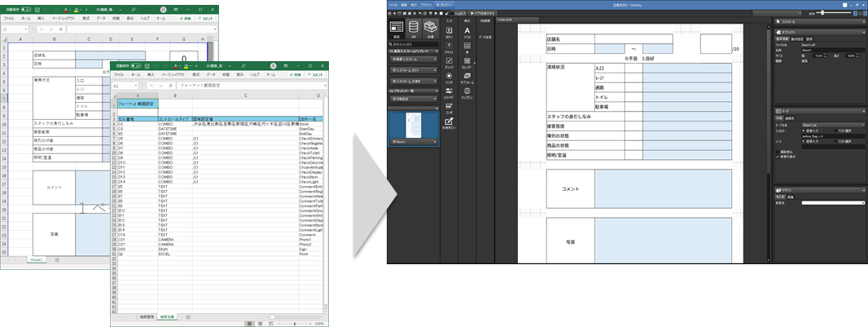868x327 pixels.
Task: Open the 数式 ribbon tab in front Excel
Action: (195, 74)
